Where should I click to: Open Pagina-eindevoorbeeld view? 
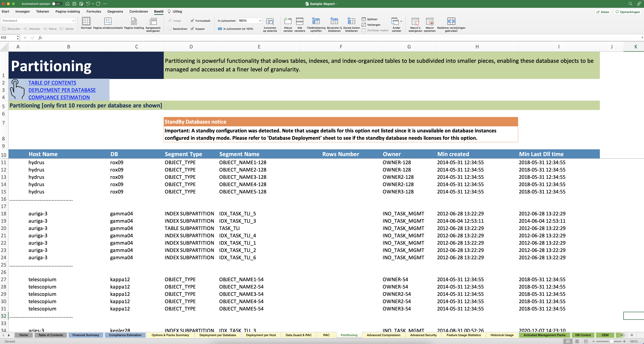coord(108,21)
